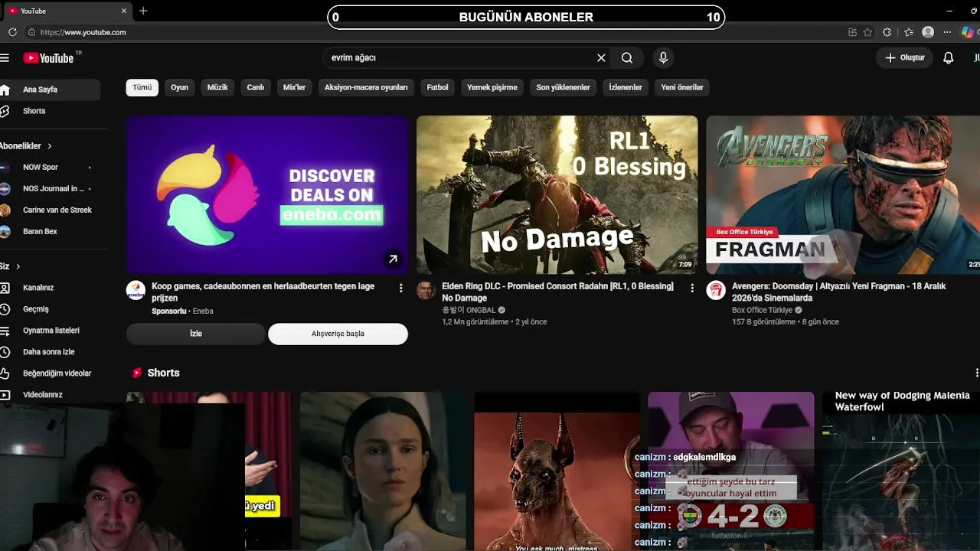Open browser settings and more menu

point(947,32)
